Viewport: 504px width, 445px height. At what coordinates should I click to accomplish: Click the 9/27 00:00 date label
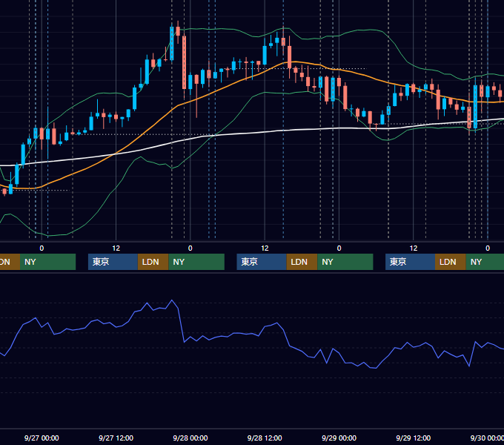click(x=42, y=438)
